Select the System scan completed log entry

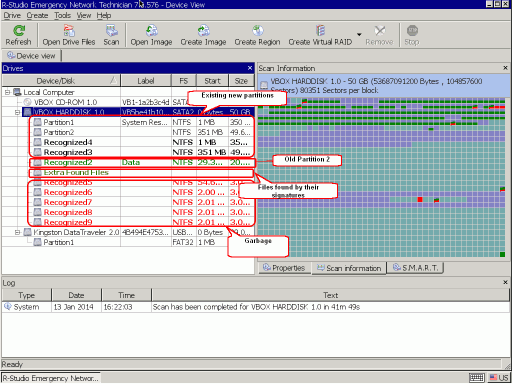pos(256,307)
